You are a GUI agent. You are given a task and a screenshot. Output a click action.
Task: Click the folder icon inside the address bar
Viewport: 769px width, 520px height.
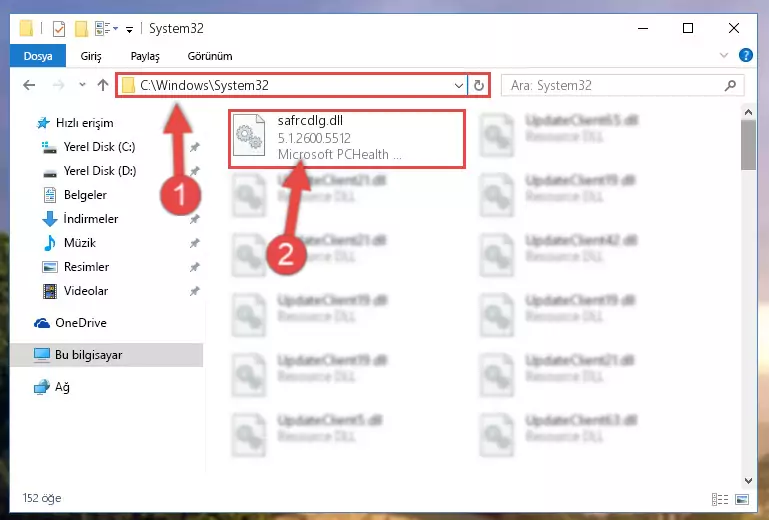point(128,85)
